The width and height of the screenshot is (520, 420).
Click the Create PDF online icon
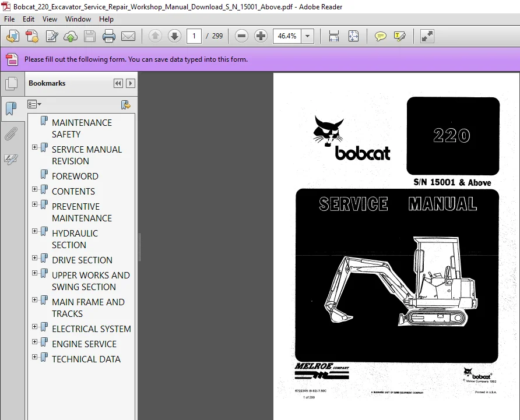click(x=13, y=36)
